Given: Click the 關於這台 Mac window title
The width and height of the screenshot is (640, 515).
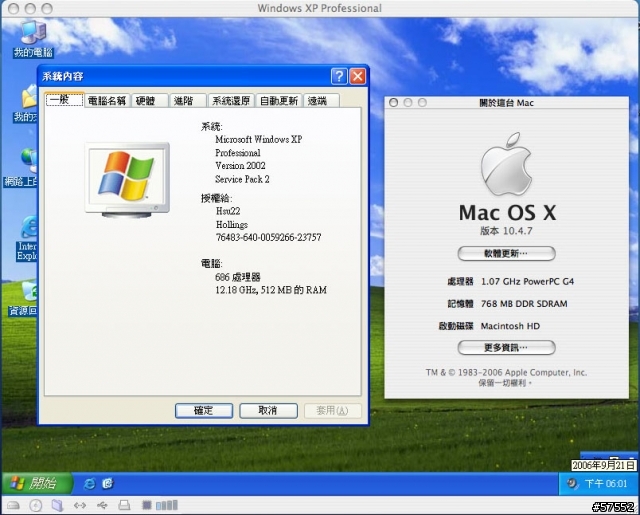Looking at the screenshot, I should (x=506, y=103).
